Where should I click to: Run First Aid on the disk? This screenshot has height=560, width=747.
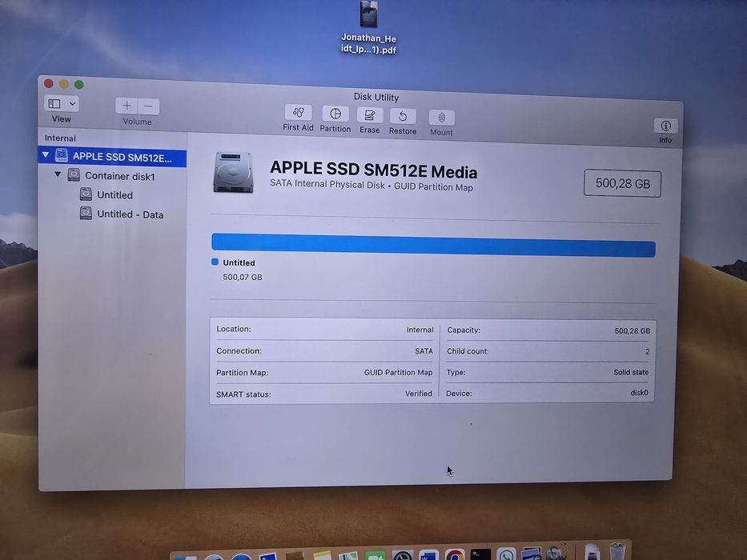298,113
